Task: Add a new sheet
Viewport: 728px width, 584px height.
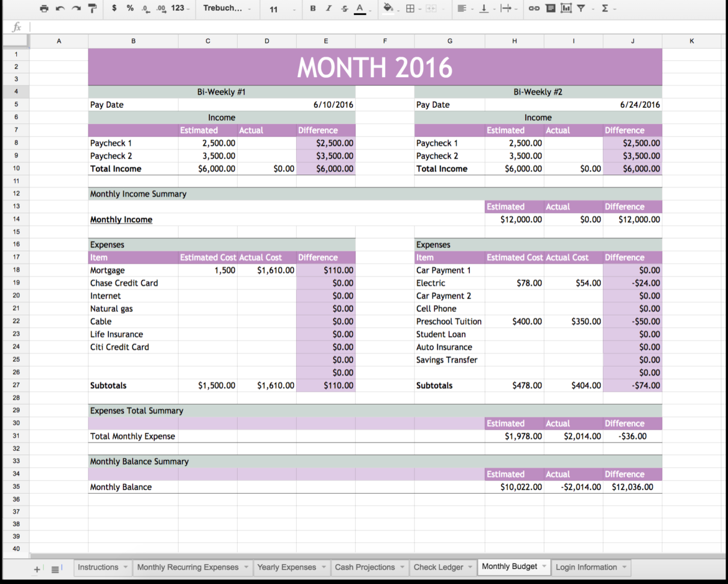Action: (36, 568)
